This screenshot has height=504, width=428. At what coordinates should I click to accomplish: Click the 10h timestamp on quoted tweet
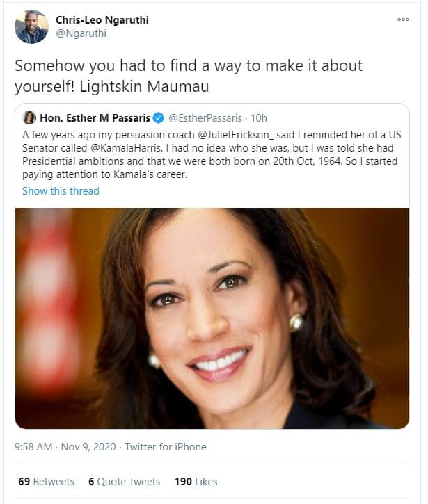[259, 117]
